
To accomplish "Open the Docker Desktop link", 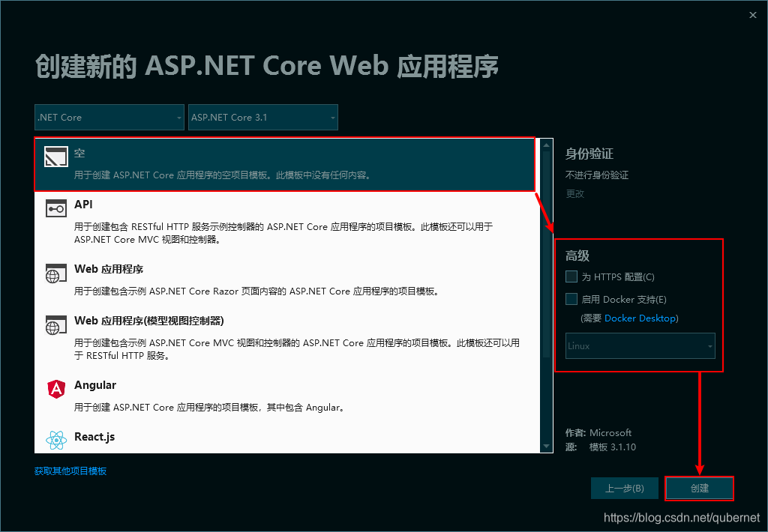I will tap(640, 318).
